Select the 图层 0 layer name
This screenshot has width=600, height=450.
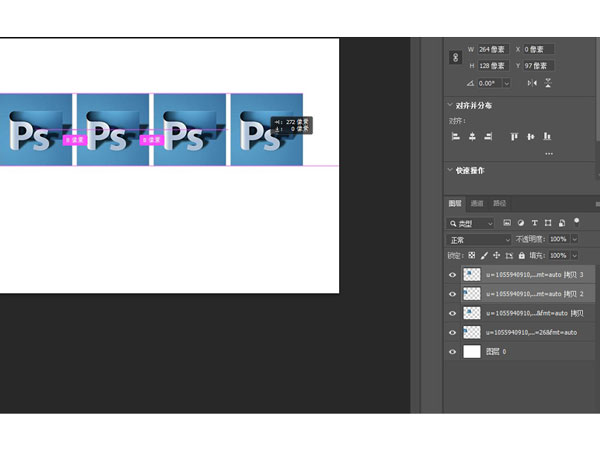[496, 351]
